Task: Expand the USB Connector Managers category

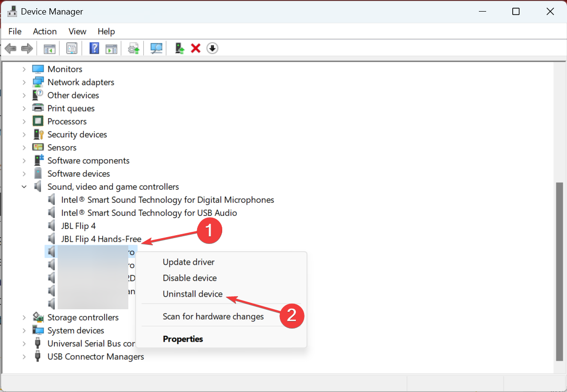Action: click(x=24, y=357)
